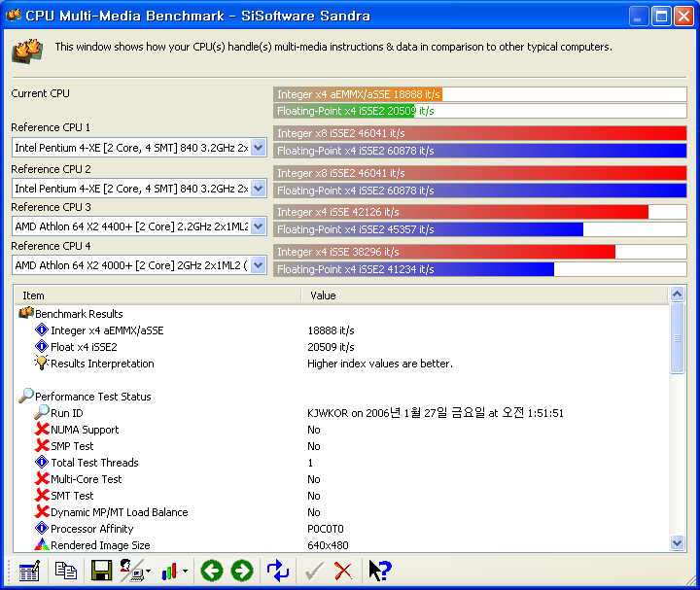Click 'Higher index values are better.' text
This screenshot has width=700, height=590.
380,364
